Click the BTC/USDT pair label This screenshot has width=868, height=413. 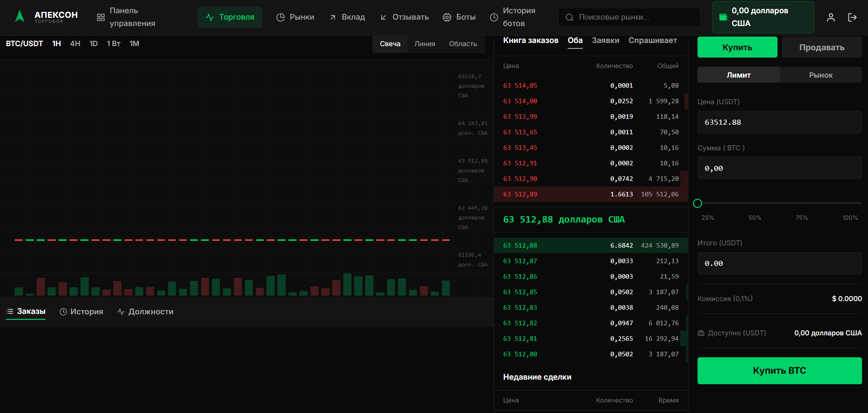pyautogui.click(x=24, y=43)
